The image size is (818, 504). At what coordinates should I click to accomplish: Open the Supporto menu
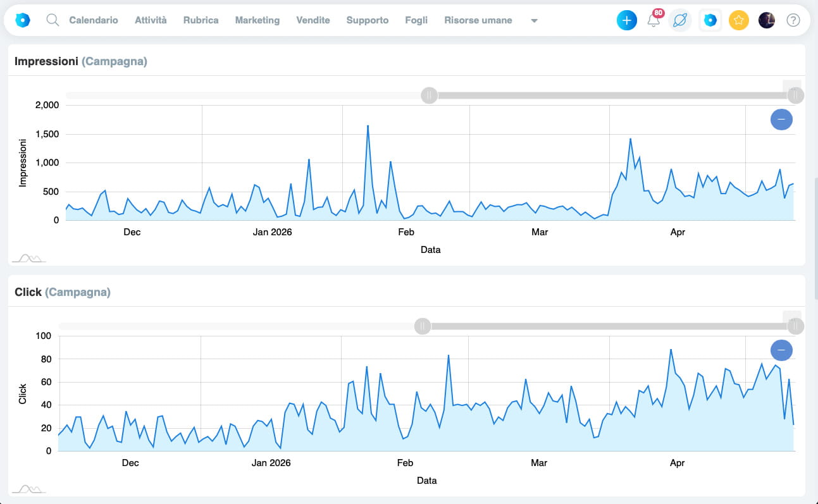[367, 20]
